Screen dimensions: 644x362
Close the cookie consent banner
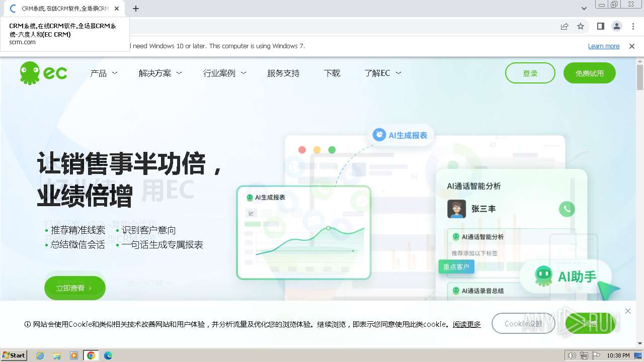point(628,311)
